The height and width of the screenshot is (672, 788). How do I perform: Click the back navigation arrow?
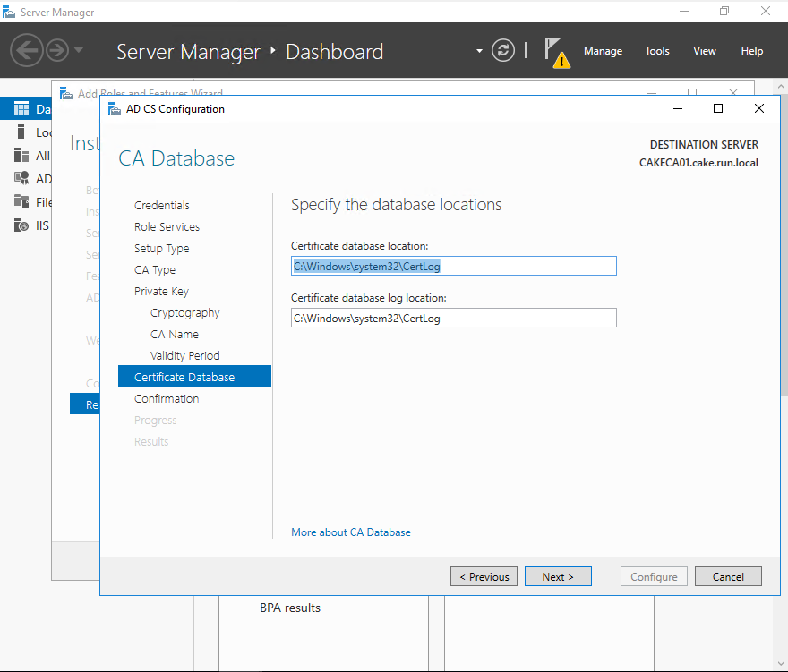[27, 50]
